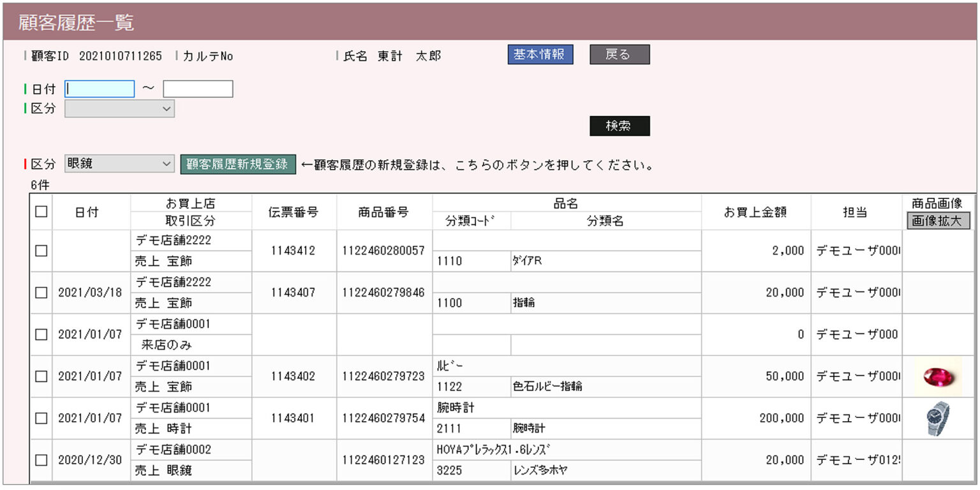Toggle the select-all checkbox in the table header

pyautogui.click(x=40, y=212)
